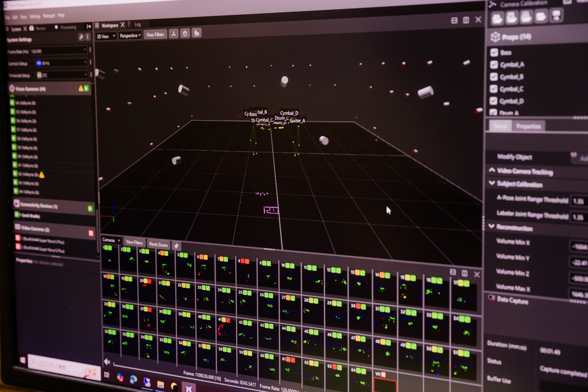Image resolution: width=588 pixels, height=392 pixels.
Task: Switch to the Log tab
Action: [137, 24]
